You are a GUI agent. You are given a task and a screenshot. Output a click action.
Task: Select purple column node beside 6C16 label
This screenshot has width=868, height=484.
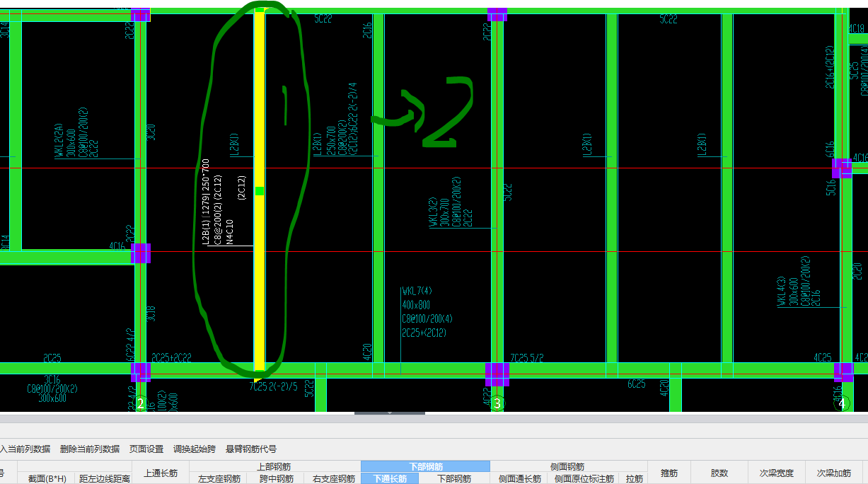(x=842, y=168)
